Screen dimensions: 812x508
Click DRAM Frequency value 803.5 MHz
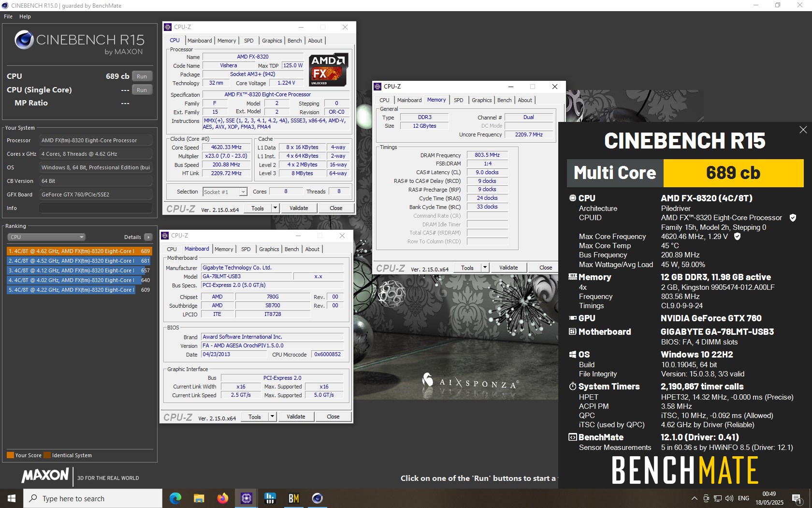[x=487, y=155]
